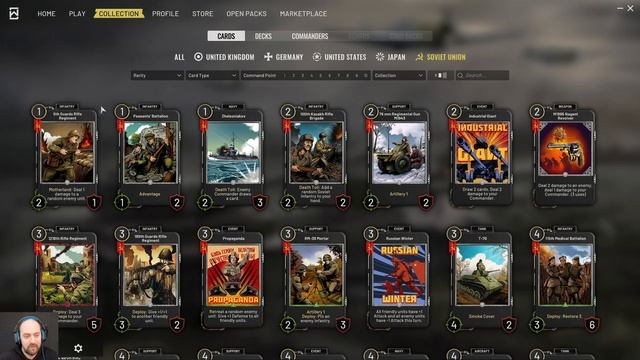Select the Industrial Giant card
This screenshot has height=360, width=640.
coord(482,157)
